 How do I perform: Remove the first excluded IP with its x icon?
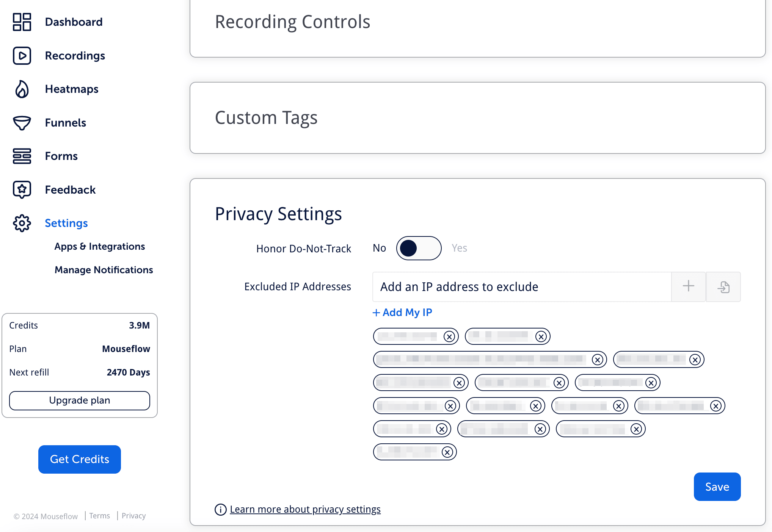450,336
